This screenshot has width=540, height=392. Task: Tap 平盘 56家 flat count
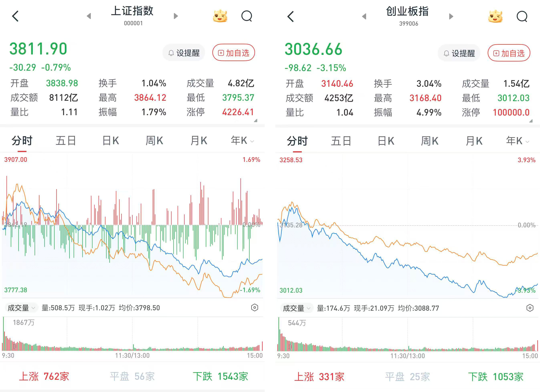tap(132, 376)
